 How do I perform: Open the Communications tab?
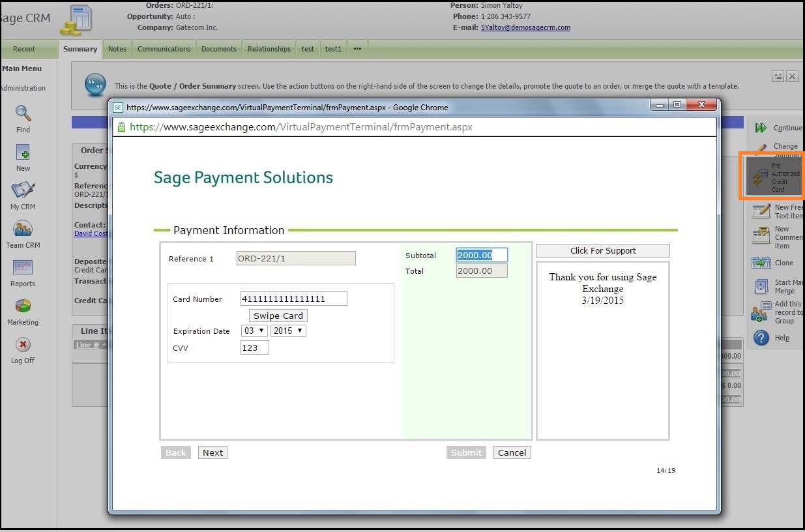pos(164,49)
